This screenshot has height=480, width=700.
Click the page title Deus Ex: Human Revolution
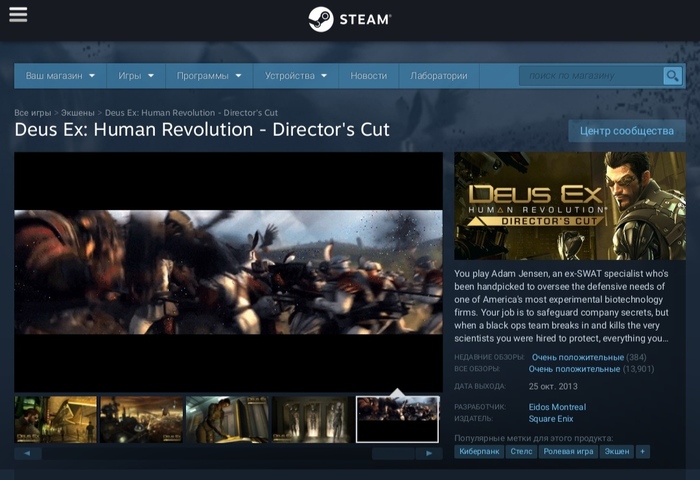tap(202, 129)
